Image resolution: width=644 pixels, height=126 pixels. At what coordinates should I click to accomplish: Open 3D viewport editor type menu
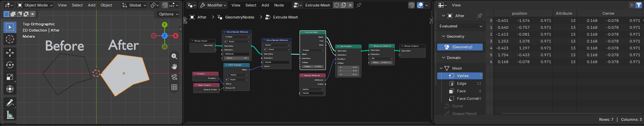click(8, 5)
